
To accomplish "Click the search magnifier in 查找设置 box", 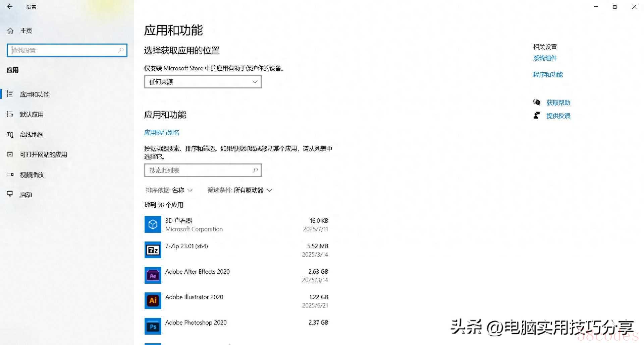I will (x=121, y=50).
